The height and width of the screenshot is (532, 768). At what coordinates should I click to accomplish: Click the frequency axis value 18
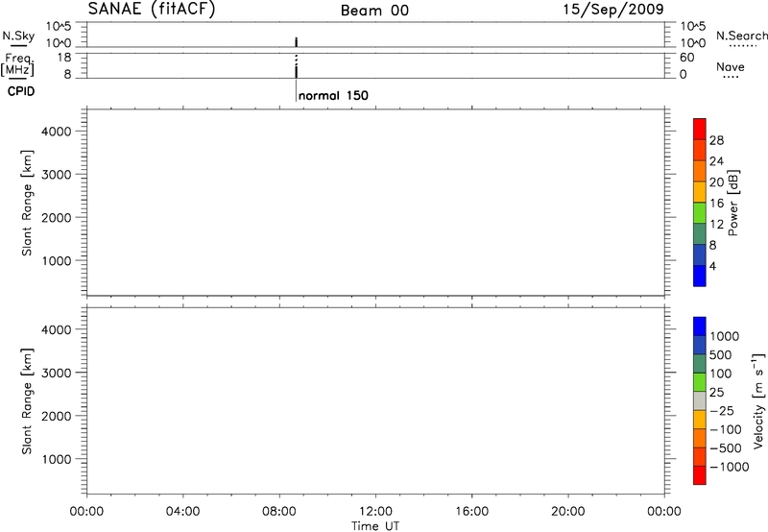pyautogui.click(x=63, y=58)
